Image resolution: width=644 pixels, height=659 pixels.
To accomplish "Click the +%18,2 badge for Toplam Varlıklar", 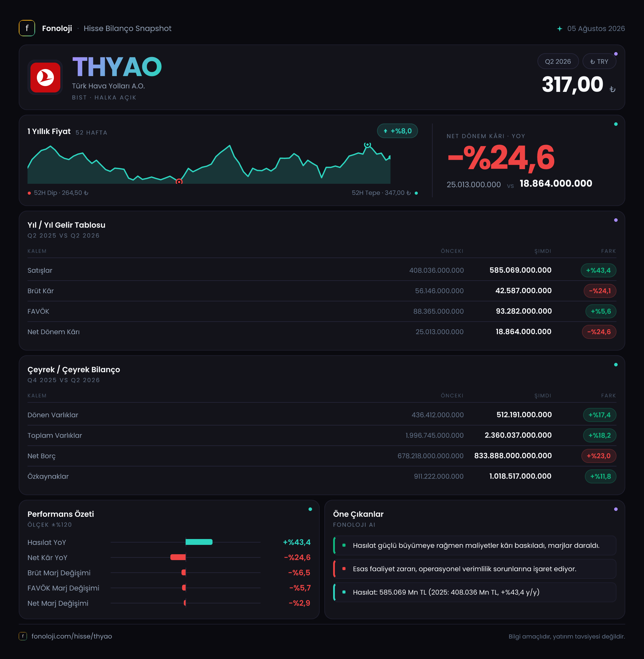I will coord(599,435).
